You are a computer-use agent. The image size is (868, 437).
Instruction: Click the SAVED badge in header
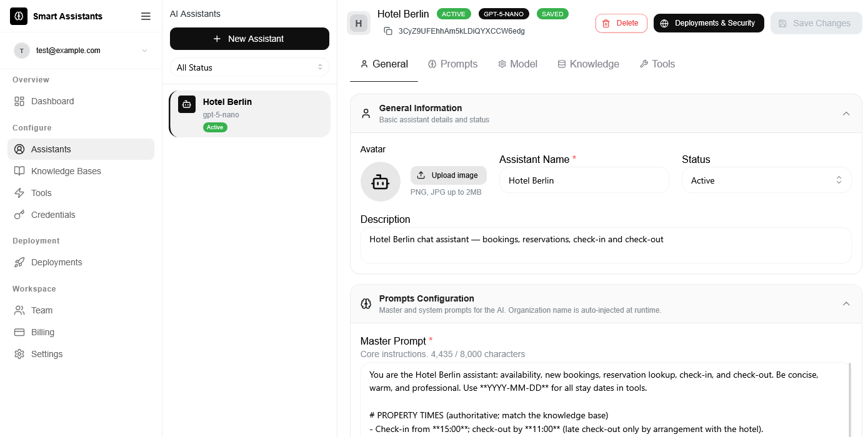click(552, 14)
